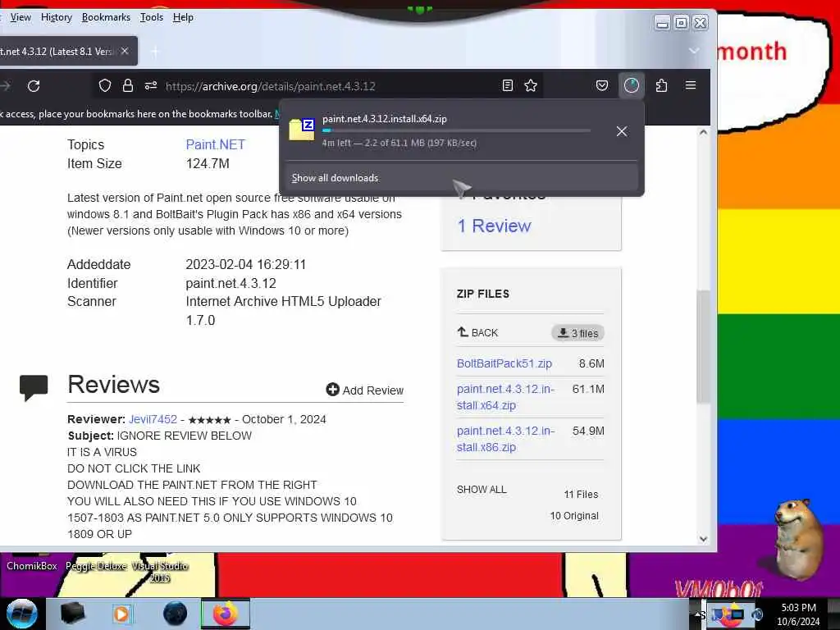The width and height of the screenshot is (840, 630).
Task: Toggle reader view icon
Action: tap(507, 85)
